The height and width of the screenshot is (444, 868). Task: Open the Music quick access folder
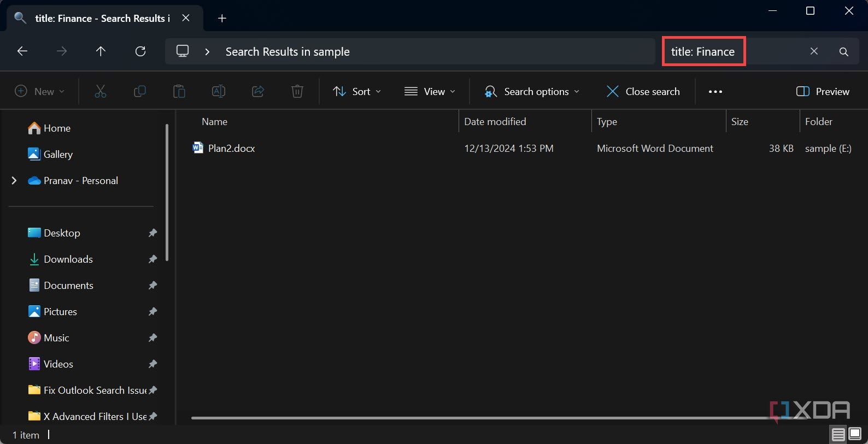point(49,338)
